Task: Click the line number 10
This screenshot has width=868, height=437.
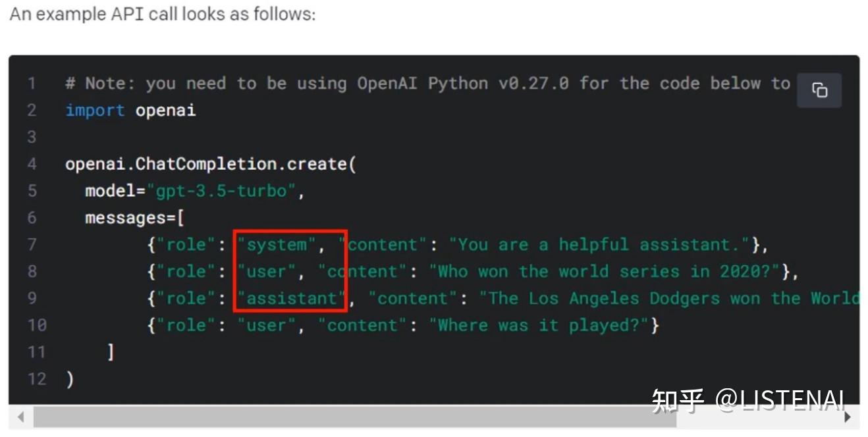Action: tap(37, 325)
